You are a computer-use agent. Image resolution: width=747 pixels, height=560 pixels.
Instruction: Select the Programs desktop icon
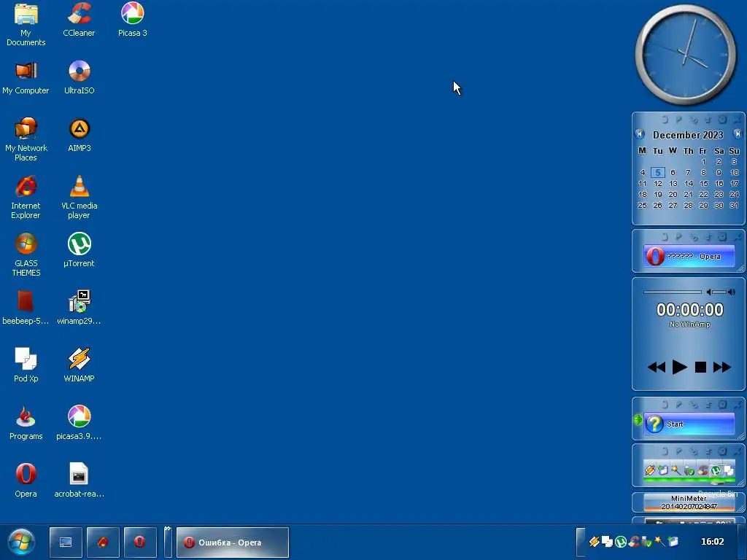coord(26,424)
